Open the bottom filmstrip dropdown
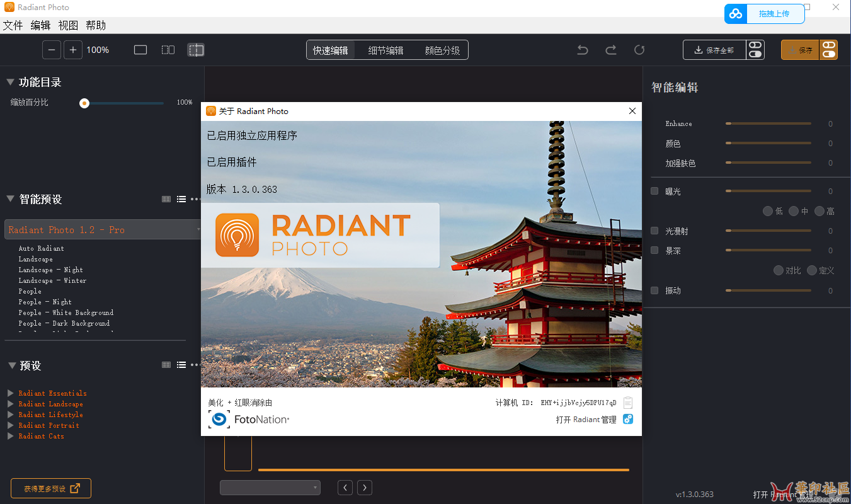Image resolution: width=851 pixels, height=504 pixels. 270,488
